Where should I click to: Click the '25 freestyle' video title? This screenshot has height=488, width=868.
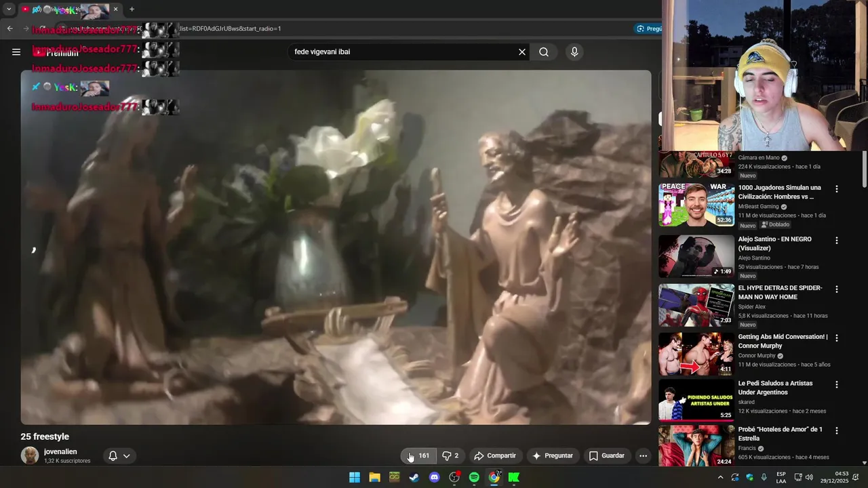(45, 436)
